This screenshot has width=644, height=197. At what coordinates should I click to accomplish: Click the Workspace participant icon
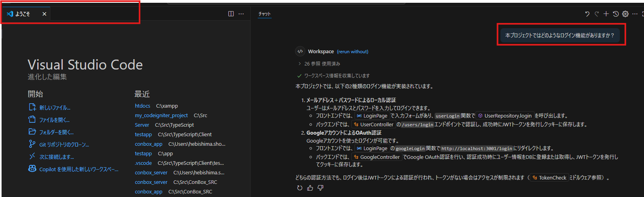click(300, 51)
